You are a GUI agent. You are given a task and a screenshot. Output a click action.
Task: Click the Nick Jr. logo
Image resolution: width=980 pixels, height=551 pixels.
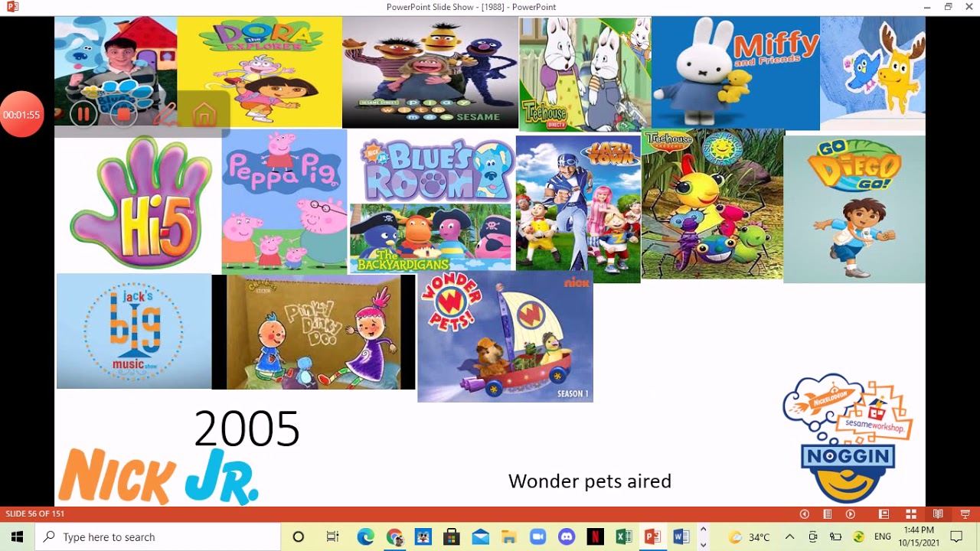click(159, 477)
